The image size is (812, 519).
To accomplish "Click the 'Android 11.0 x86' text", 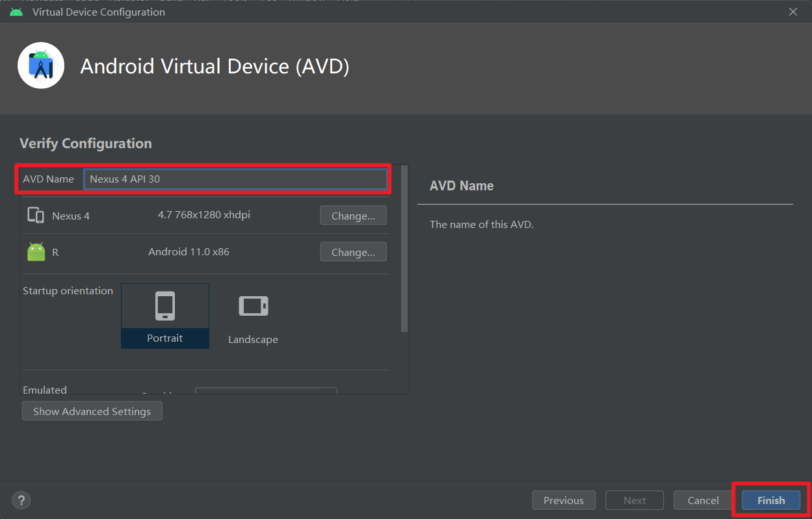I will pyautogui.click(x=189, y=251).
